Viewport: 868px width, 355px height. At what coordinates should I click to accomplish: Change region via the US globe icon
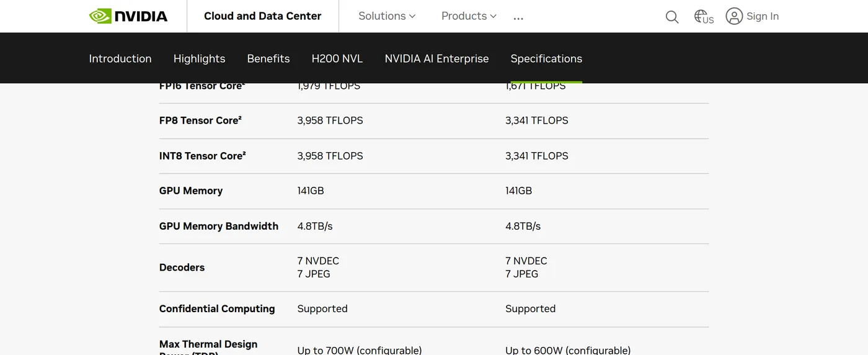704,17
